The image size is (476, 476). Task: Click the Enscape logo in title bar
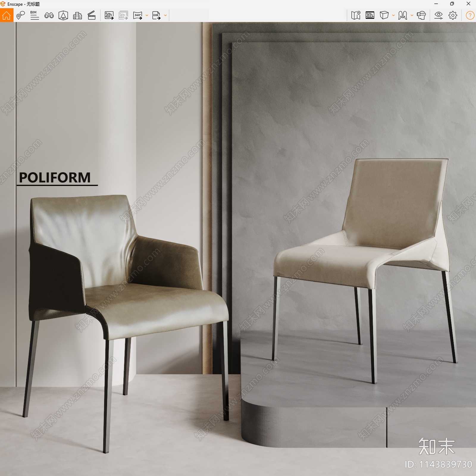pos(3,4)
